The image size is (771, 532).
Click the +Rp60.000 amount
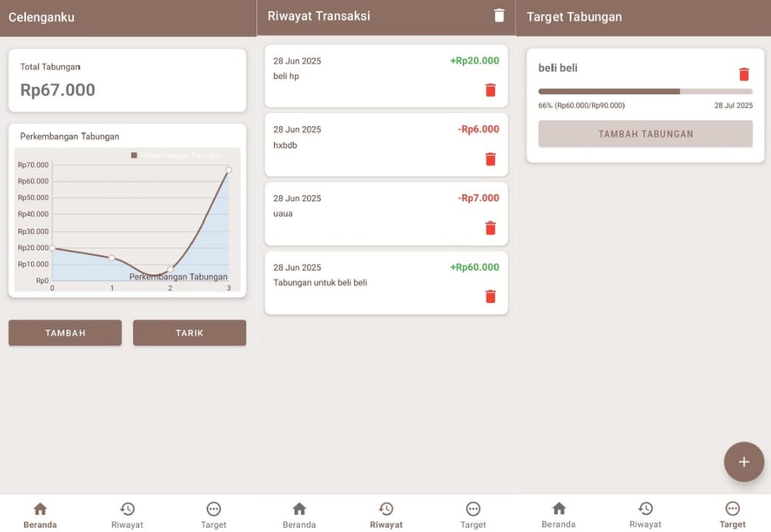[475, 267]
